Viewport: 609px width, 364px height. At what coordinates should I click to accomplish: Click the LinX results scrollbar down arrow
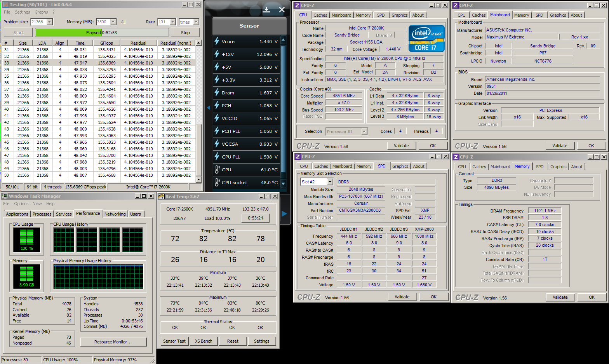click(x=199, y=179)
